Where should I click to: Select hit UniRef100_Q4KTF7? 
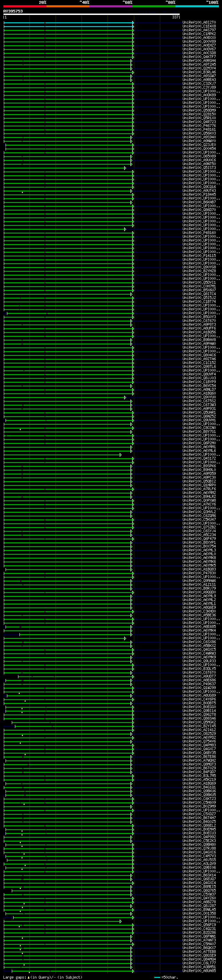coord(199,57)
